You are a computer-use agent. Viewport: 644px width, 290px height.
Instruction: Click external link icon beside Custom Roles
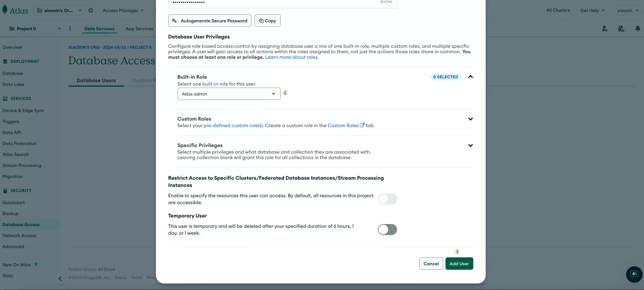pyautogui.click(x=362, y=125)
